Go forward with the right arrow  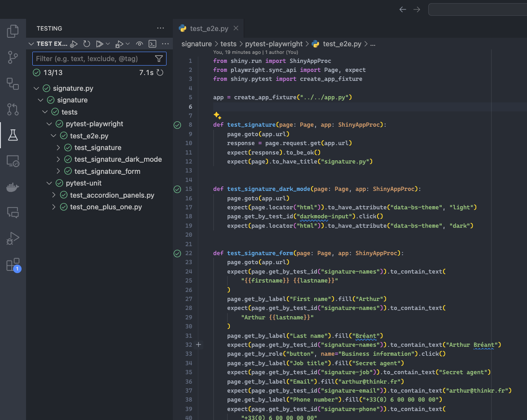coord(417,9)
